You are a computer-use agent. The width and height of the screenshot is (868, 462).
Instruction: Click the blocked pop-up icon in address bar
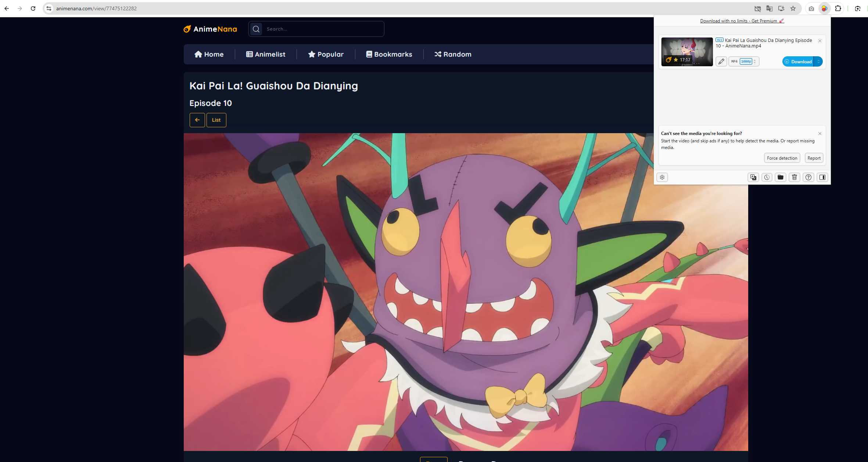(x=757, y=8)
